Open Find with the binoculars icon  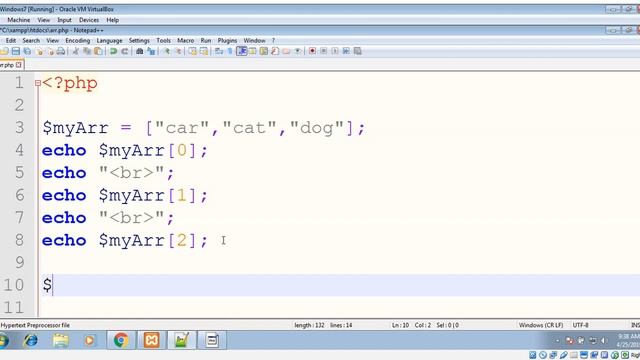(x=140, y=51)
